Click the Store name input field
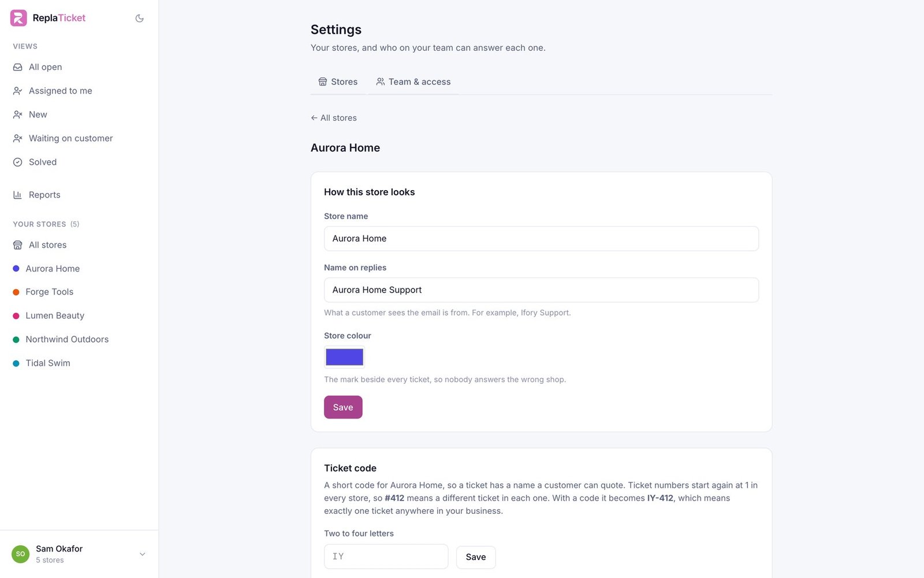Screen dimensions: 924x578 541,239
